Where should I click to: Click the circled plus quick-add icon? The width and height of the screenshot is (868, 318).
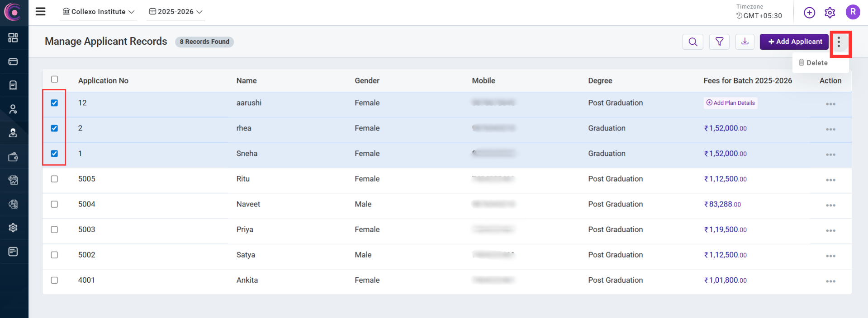click(x=809, y=13)
